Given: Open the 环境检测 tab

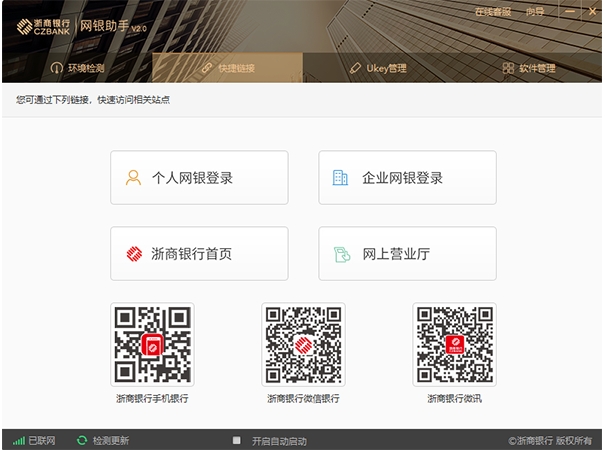Looking at the screenshot, I should point(77,68).
